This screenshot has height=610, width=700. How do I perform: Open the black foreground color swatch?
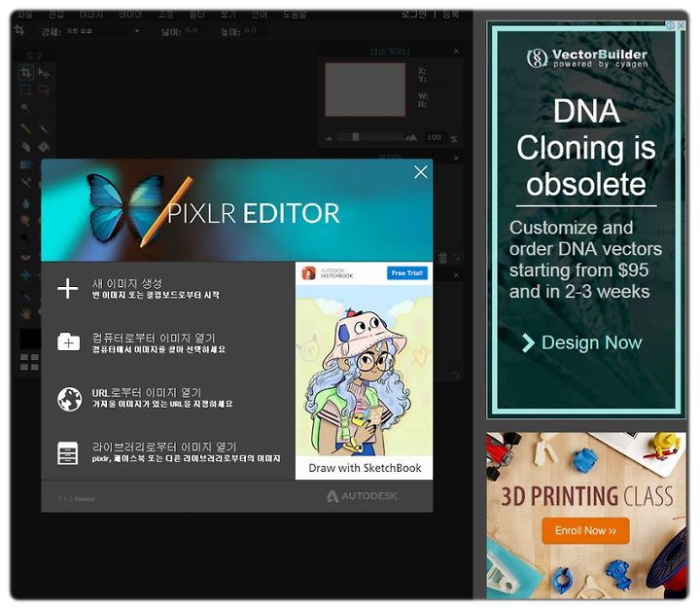(x=30, y=339)
